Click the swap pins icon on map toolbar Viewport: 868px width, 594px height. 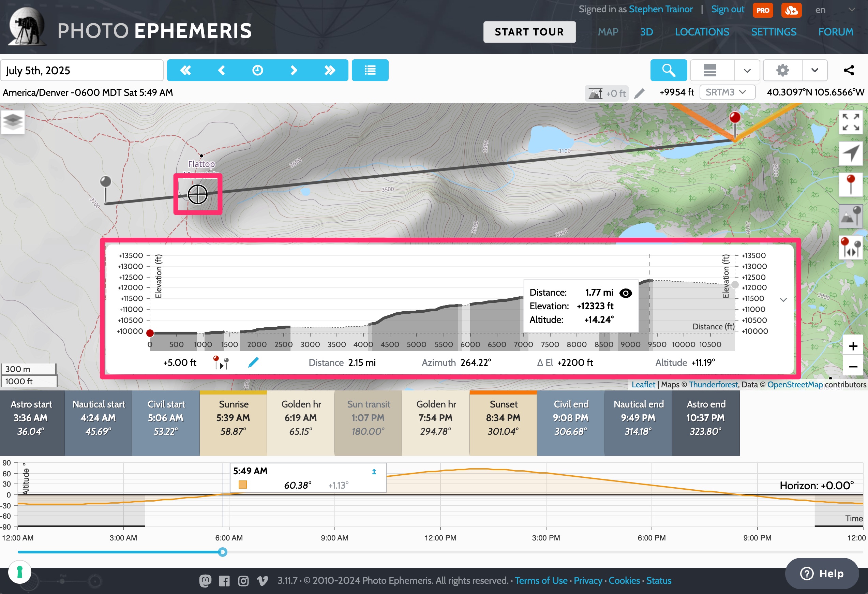(851, 247)
